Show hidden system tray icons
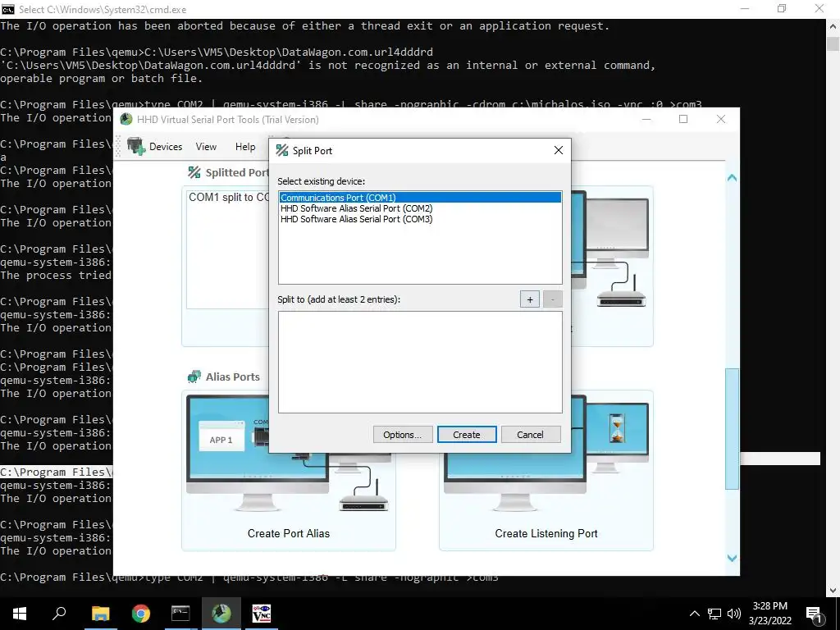Screen dimensions: 840x630 694,614
